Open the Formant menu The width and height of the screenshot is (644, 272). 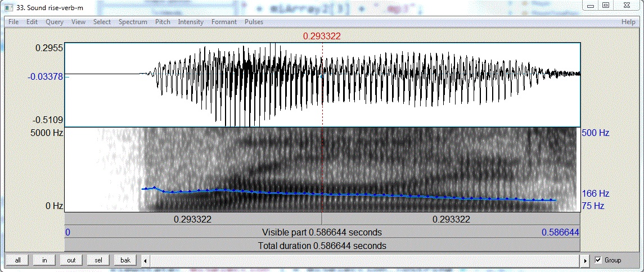224,22
